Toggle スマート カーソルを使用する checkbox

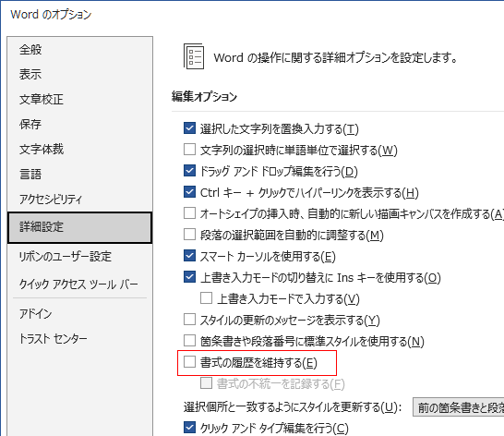(189, 256)
